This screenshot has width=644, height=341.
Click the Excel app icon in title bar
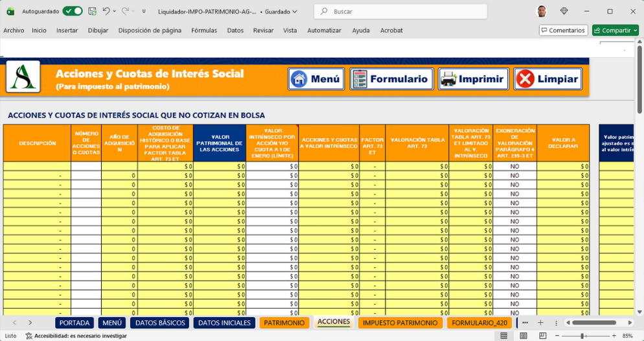click(x=10, y=12)
